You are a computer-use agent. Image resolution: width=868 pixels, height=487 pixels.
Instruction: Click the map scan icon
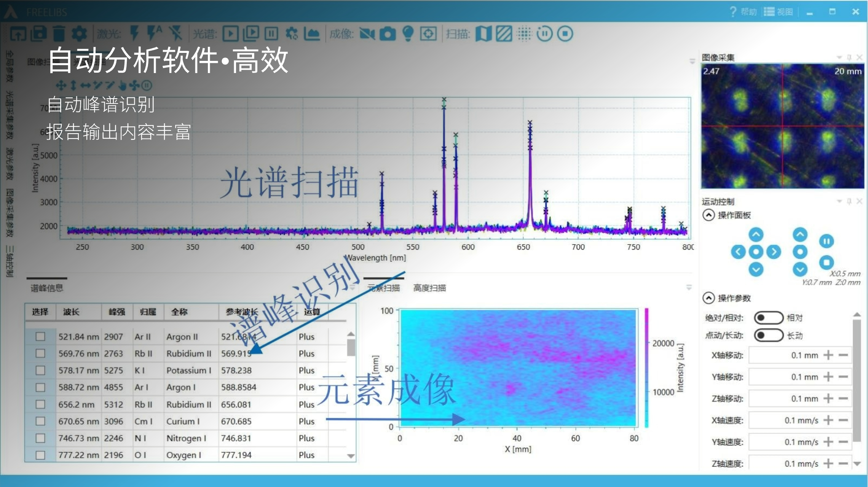(483, 34)
